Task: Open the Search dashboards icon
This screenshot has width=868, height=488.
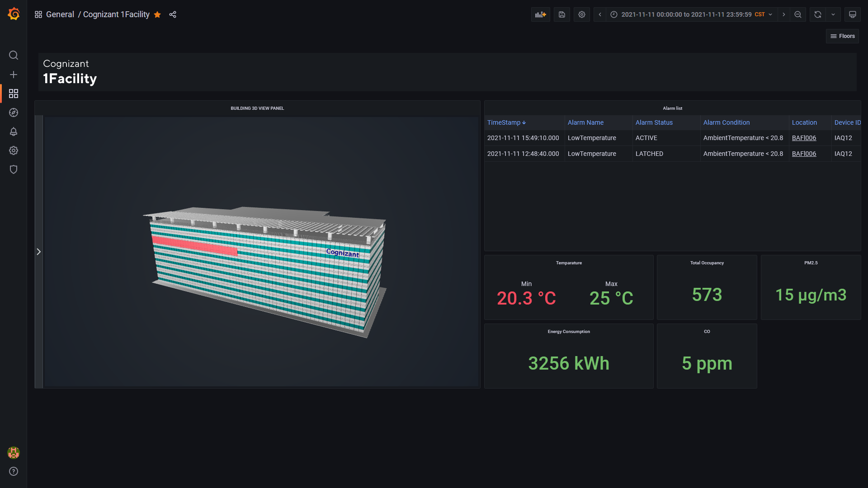Action: click(13, 55)
